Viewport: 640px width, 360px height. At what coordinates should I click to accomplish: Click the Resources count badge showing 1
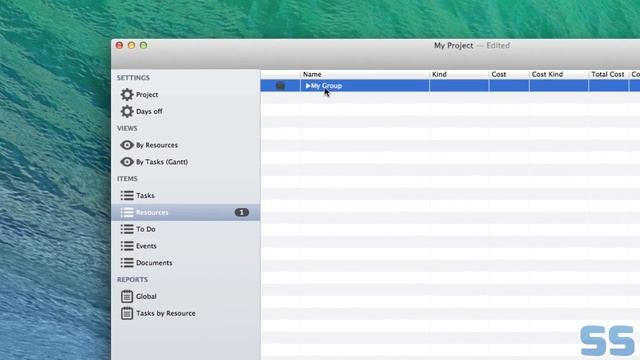coord(242,212)
